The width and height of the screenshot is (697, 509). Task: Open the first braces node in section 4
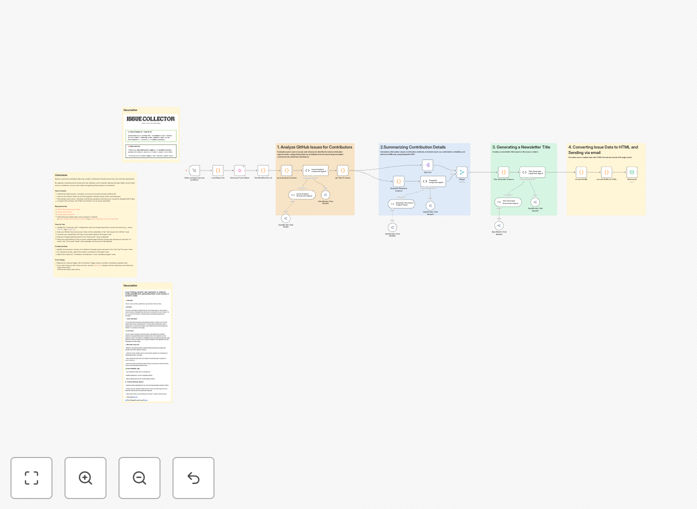[x=581, y=172]
